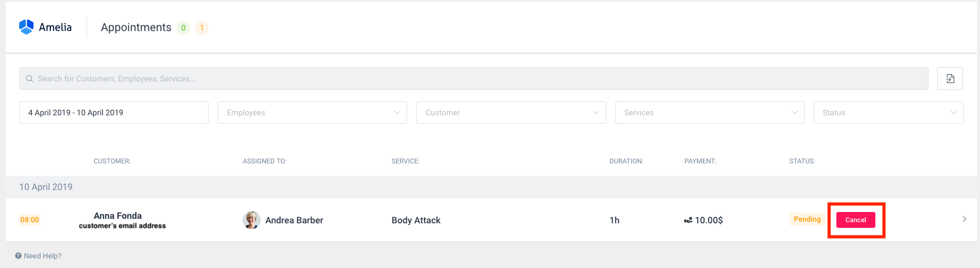Click the Amelia logo icon
The height and width of the screenshot is (268, 980).
point(26,27)
